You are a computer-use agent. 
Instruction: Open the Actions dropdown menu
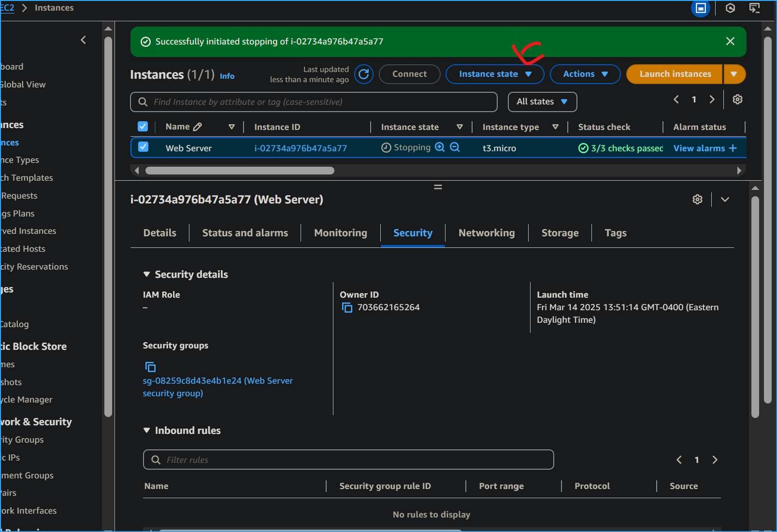[585, 74]
